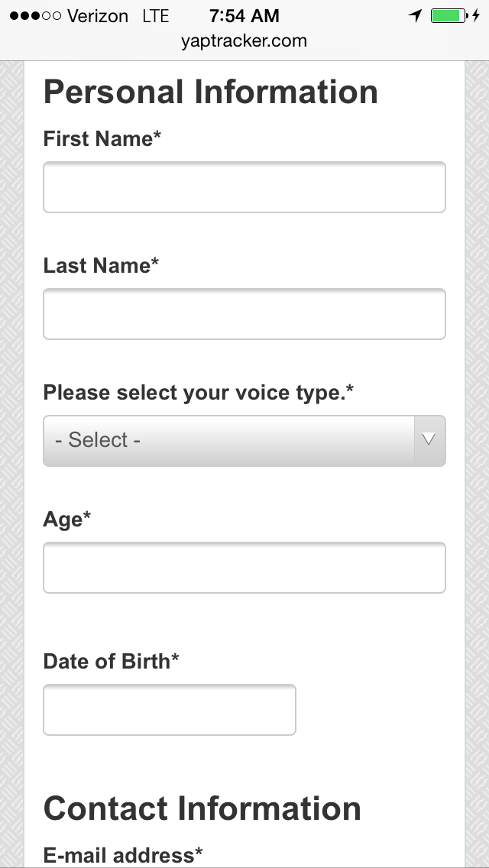Click the 'Contact Information' heading
The height and width of the screenshot is (868, 489).
[202, 808]
